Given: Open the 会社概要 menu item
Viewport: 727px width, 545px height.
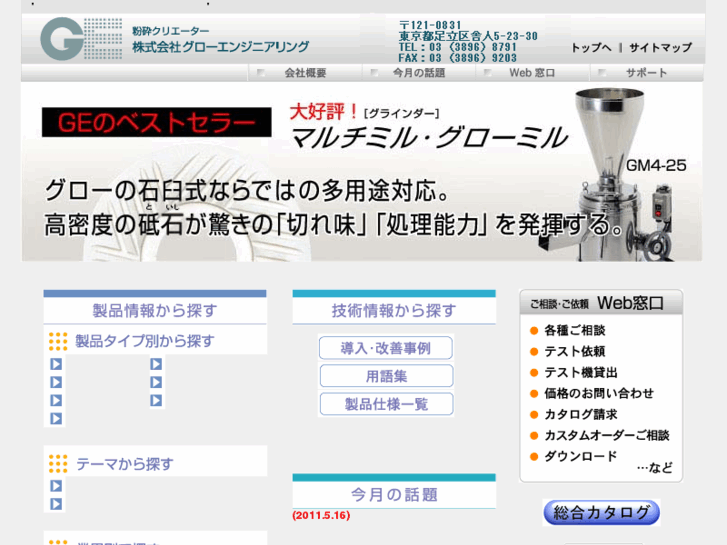Looking at the screenshot, I should pyautogui.click(x=305, y=73).
